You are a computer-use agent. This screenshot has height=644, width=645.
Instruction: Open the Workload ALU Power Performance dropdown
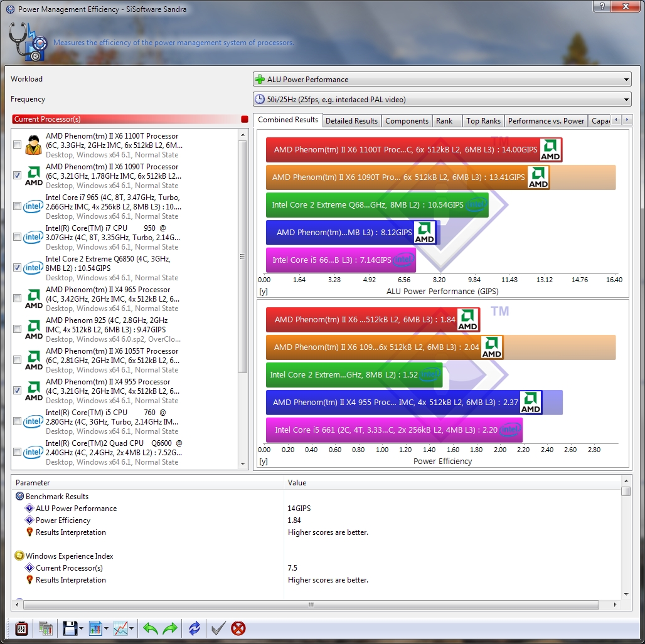442,79
